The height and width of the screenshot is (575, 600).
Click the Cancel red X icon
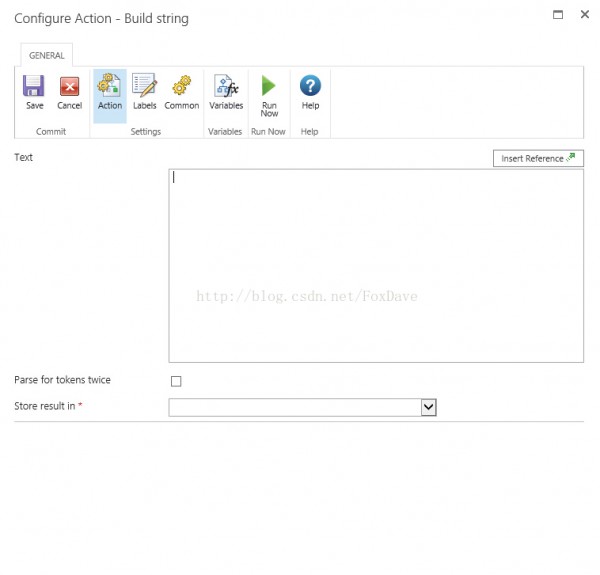69,86
